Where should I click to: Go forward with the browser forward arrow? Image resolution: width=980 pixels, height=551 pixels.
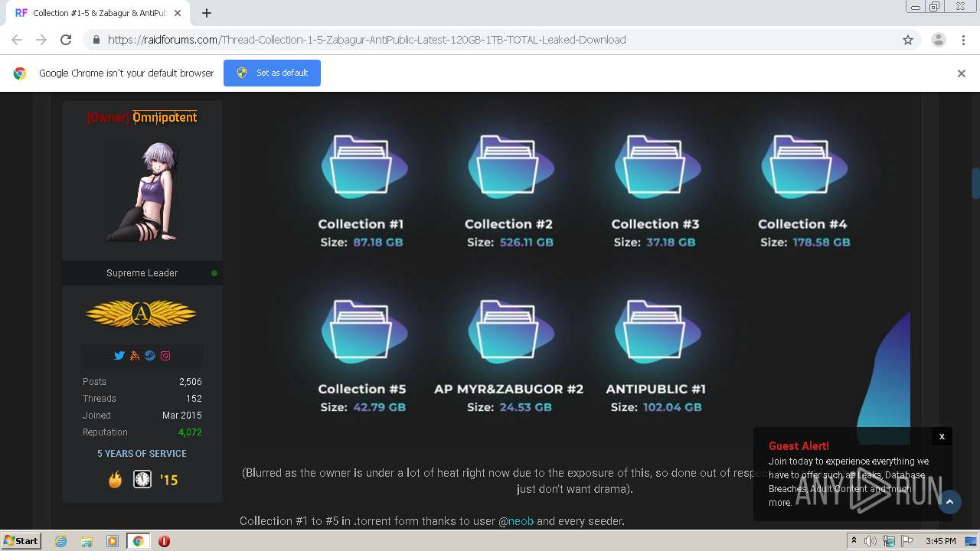[x=41, y=40]
